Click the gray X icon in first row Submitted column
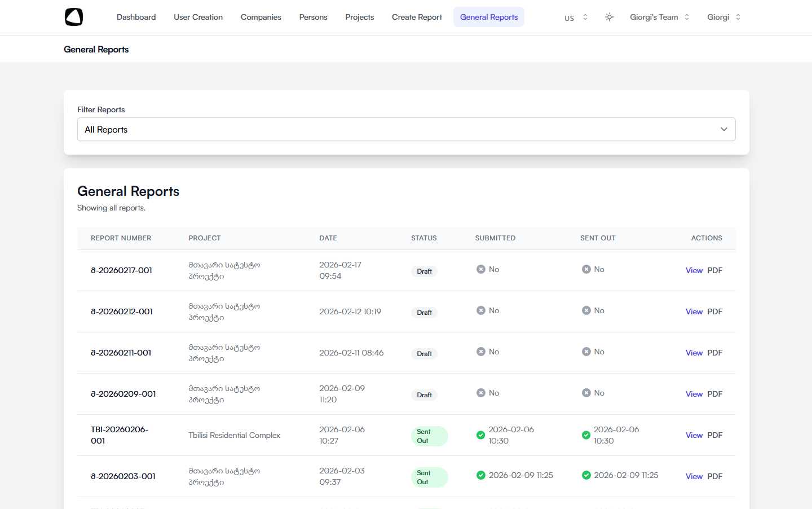The width and height of the screenshot is (812, 509). (x=480, y=269)
